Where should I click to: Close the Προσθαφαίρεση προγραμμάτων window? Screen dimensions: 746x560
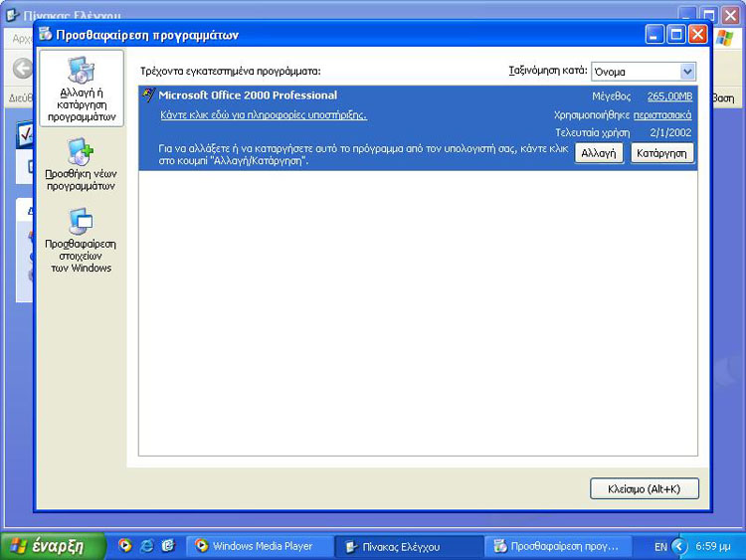point(697,34)
